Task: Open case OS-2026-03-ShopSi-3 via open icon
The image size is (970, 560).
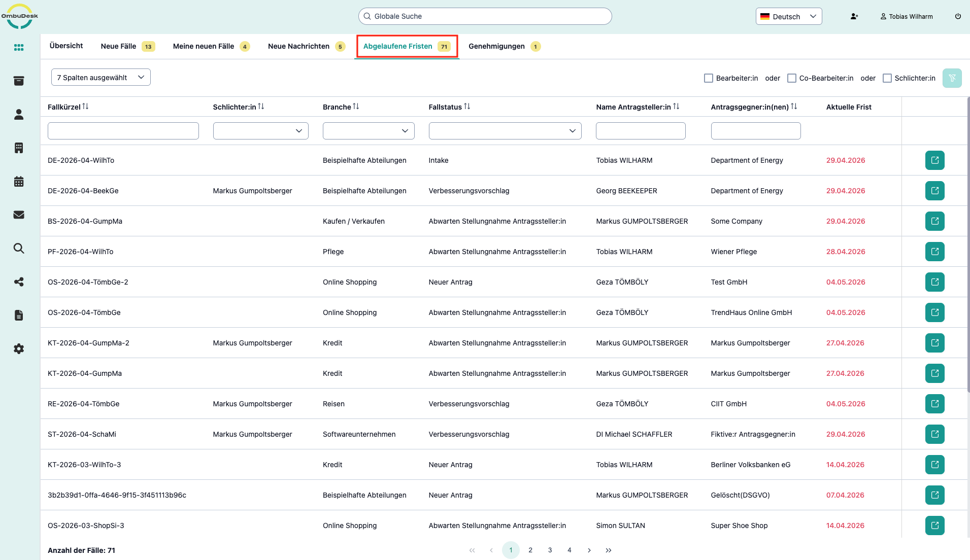Action: point(934,526)
